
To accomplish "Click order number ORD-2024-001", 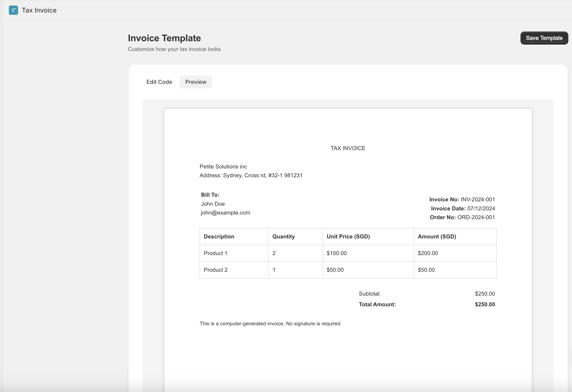I will 476,217.
